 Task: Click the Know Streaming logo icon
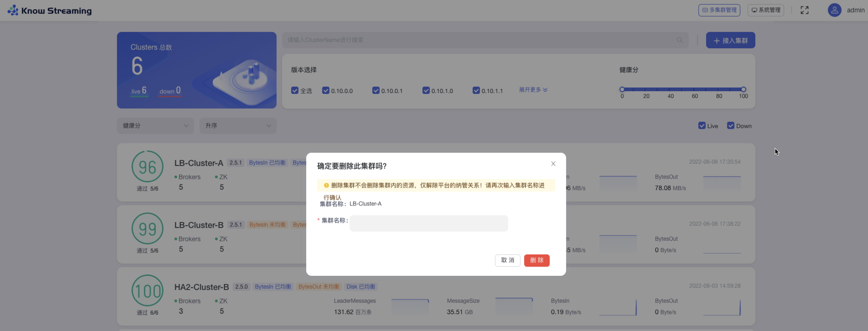[13, 10]
